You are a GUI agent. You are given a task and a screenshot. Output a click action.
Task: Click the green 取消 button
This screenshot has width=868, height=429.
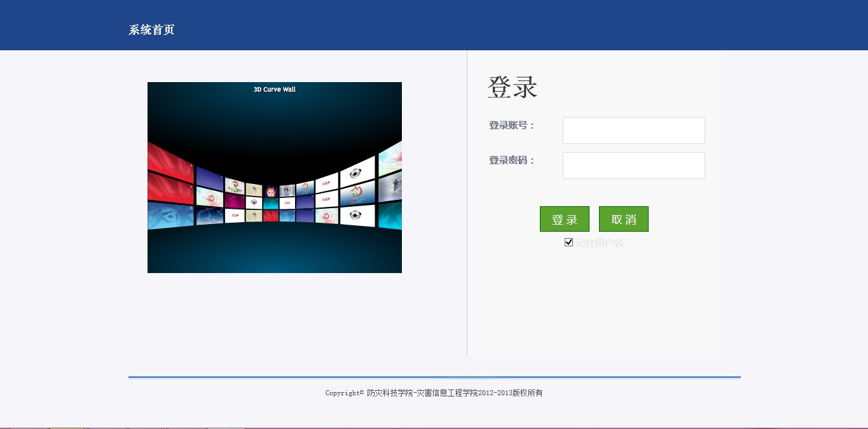click(x=624, y=219)
